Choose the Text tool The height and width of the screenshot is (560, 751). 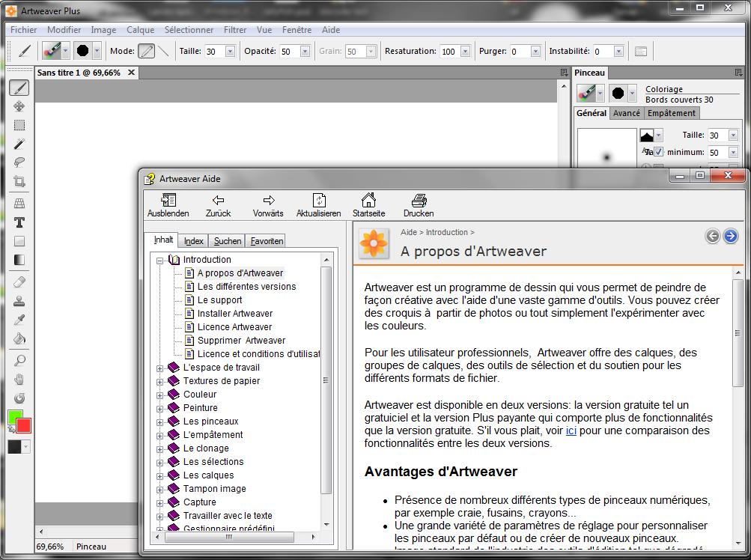pos(19,222)
